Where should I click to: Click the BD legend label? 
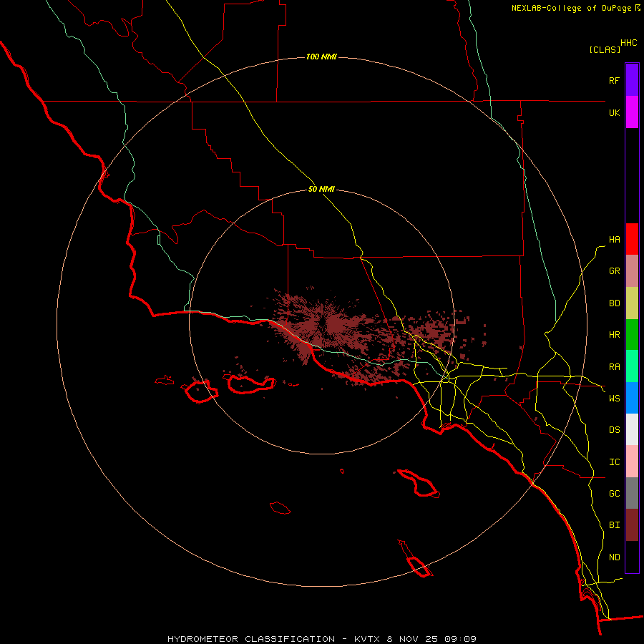pyautogui.click(x=614, y=303)
